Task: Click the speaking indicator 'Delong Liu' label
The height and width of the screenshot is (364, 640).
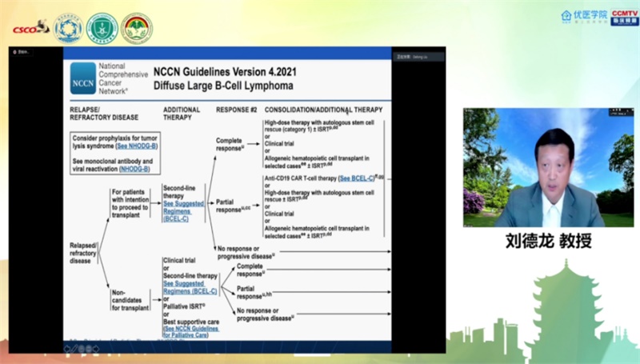Action: pyautogui.click(x=418, y=57)
